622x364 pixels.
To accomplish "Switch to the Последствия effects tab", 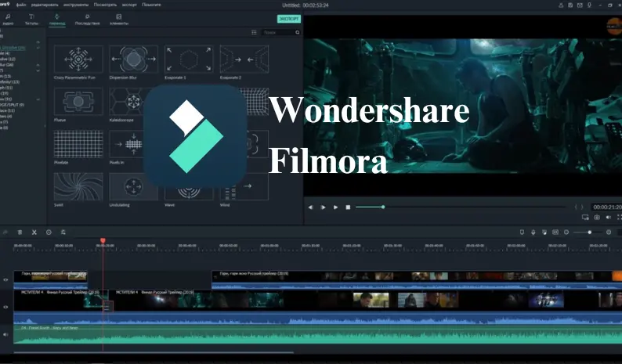I will [x=87, y=20].
